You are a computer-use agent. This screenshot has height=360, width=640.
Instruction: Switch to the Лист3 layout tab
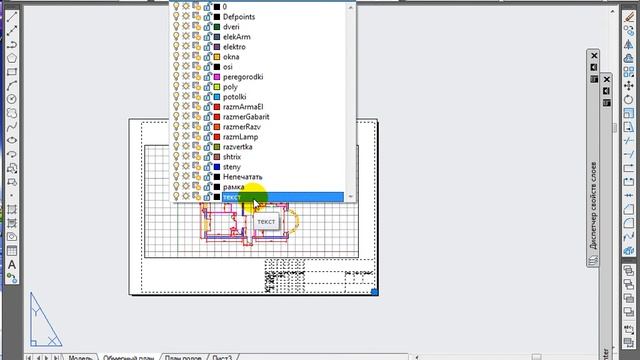pos(222,357)
